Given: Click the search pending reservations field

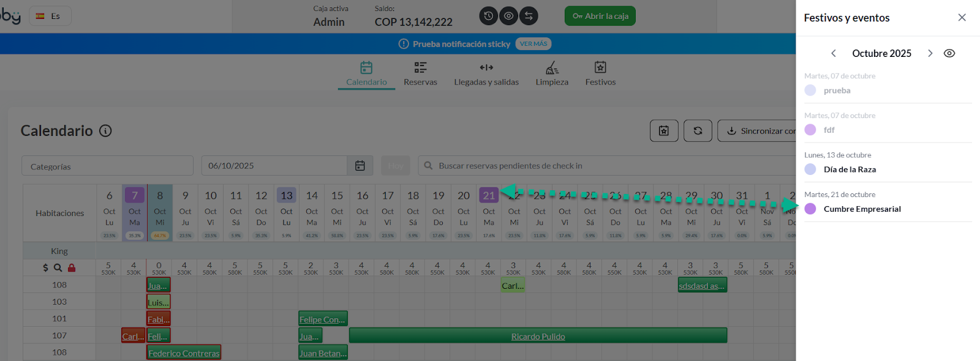Looking at the screenshot, I should [606, 166].
